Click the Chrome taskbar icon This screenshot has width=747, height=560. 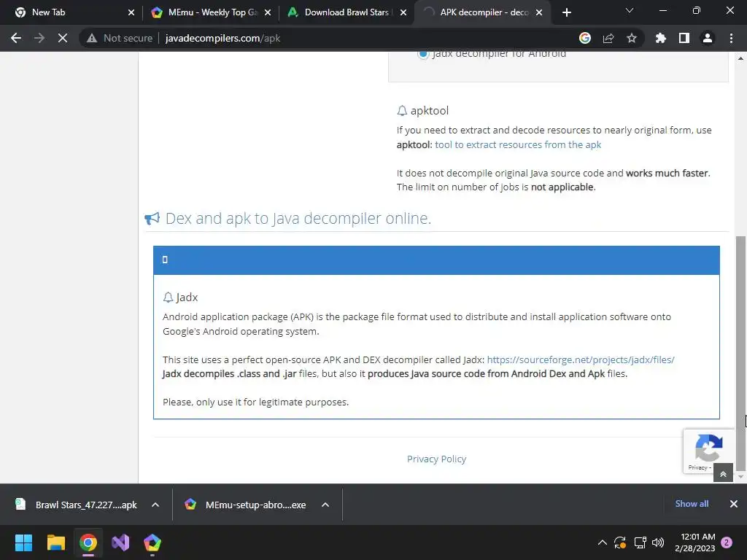88,542
